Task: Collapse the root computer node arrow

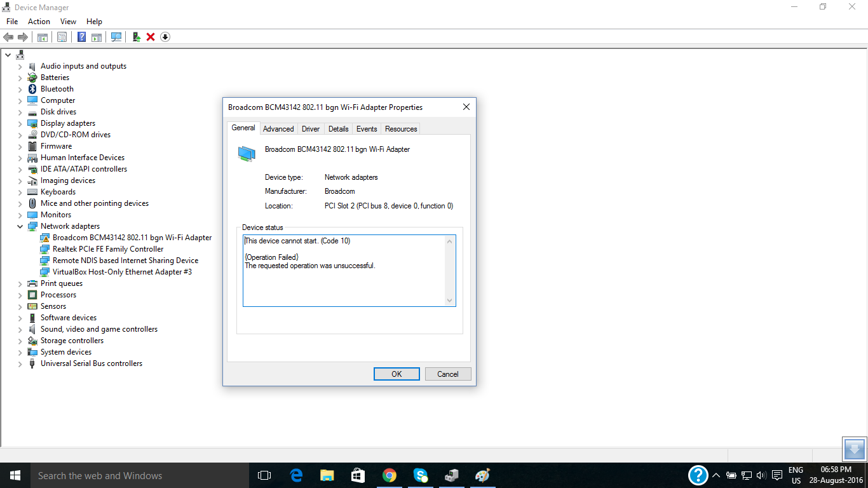Action: [x=8, y=55]
